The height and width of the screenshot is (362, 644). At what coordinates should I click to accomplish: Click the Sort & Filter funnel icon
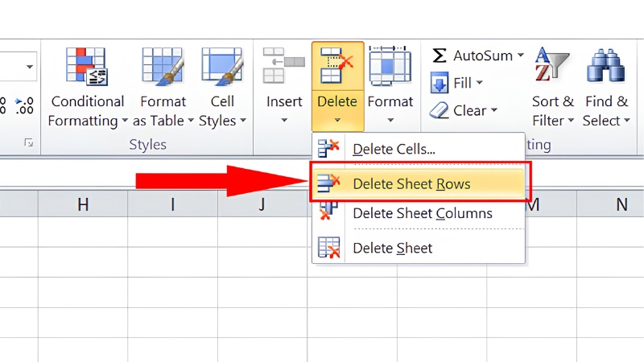tap(552, 65)
